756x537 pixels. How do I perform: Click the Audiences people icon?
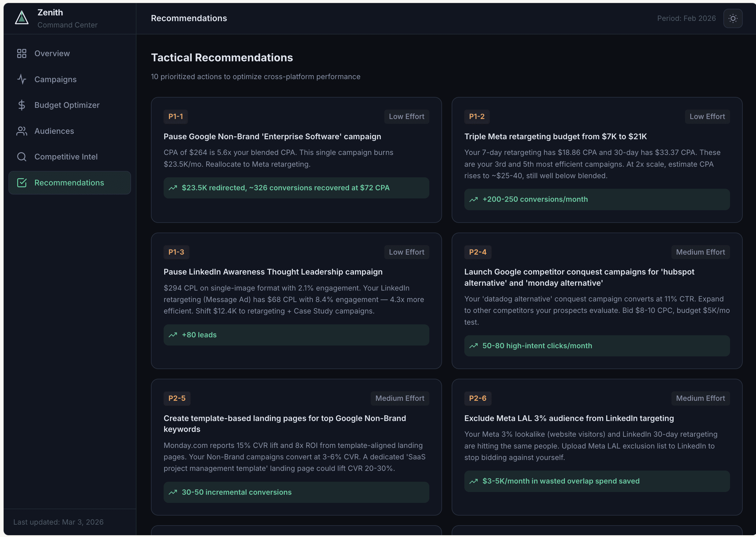[x=22, y=131]
